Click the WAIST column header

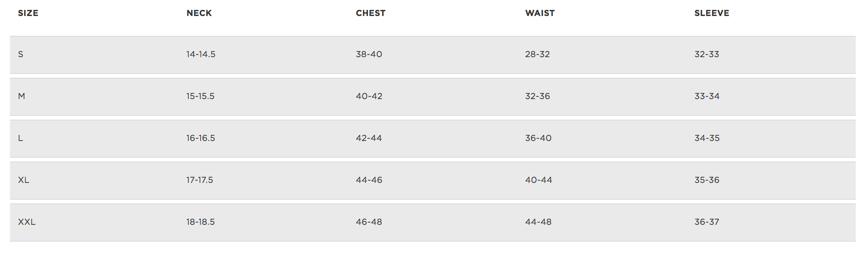(x=540, y=13)
